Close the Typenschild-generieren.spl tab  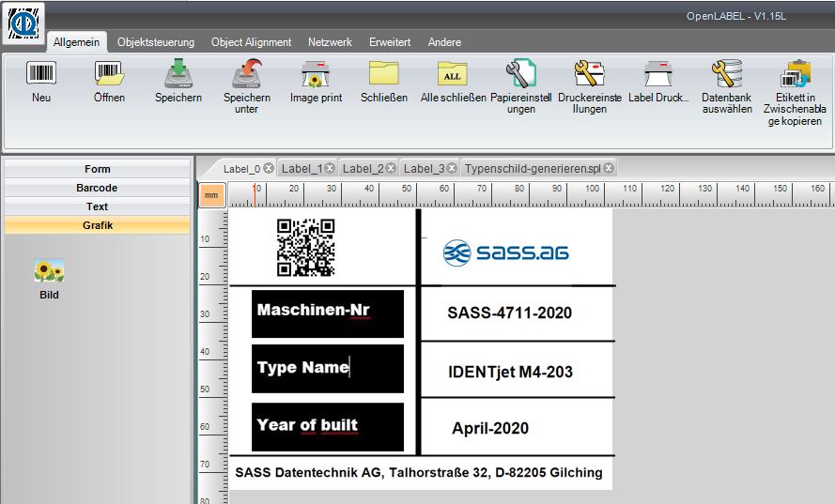[x=609, y=168]
